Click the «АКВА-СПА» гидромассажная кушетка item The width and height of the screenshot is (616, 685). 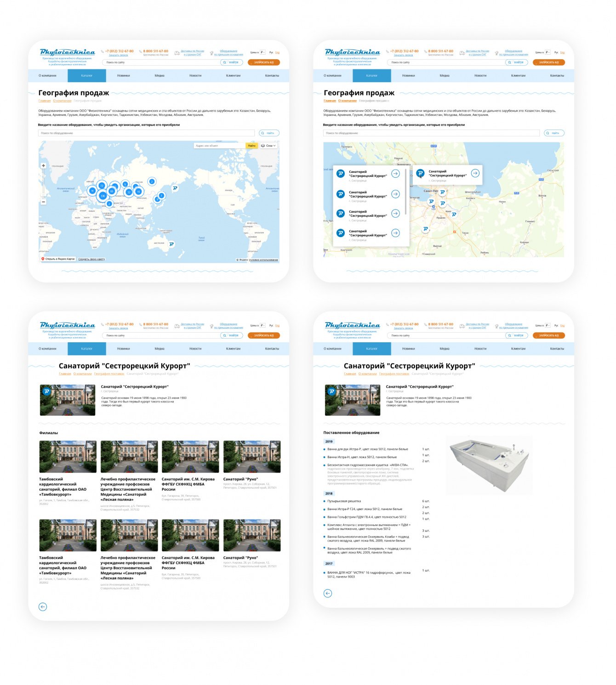tap(368, 465)
